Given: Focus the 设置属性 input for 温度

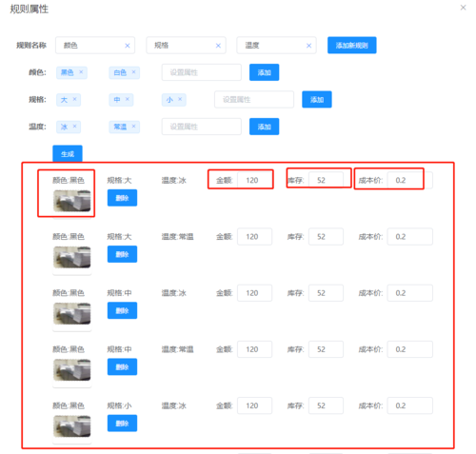Looking at the screenshot, I should [201, 127].
